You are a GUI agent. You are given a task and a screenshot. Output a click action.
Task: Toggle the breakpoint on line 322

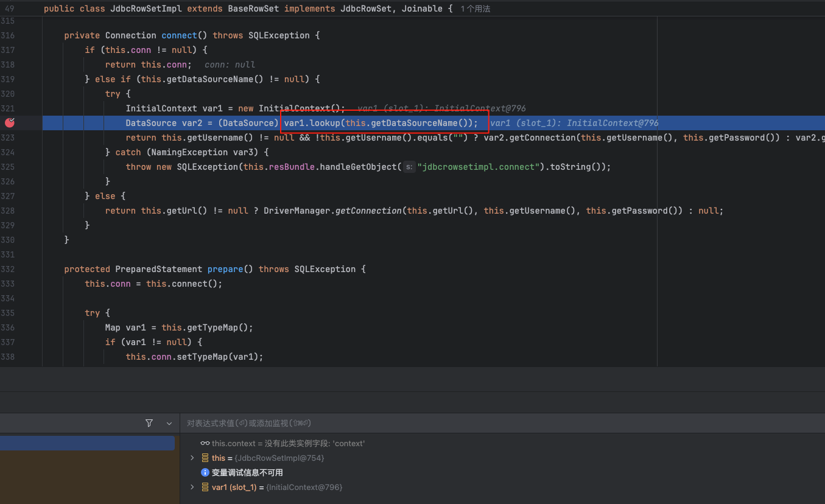tap(9, 123)
